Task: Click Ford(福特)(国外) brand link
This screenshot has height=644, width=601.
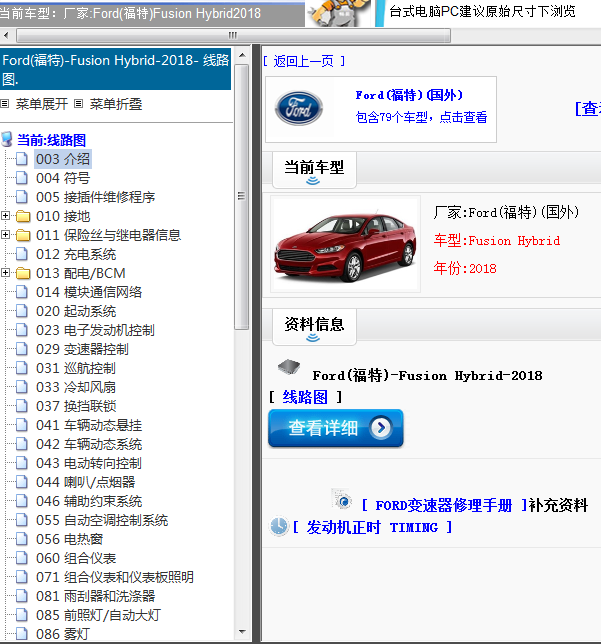Action: 409,95
